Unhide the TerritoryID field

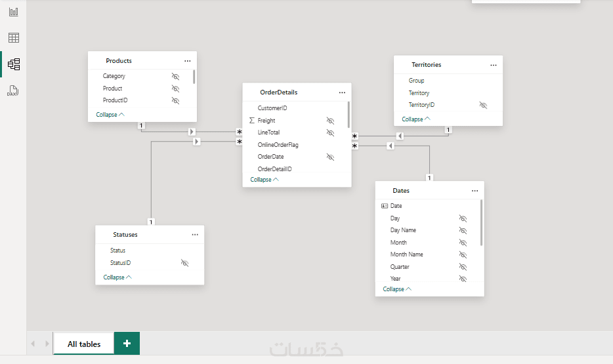point(483,105)
